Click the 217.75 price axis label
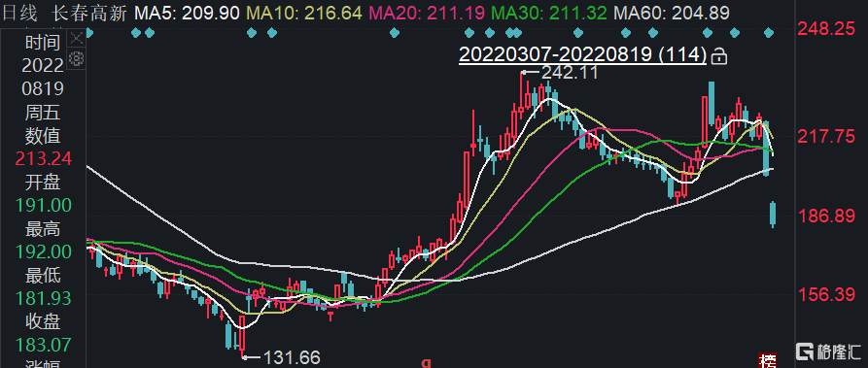The width and height of the screenshot is (868, 368). tap(825, 137)
